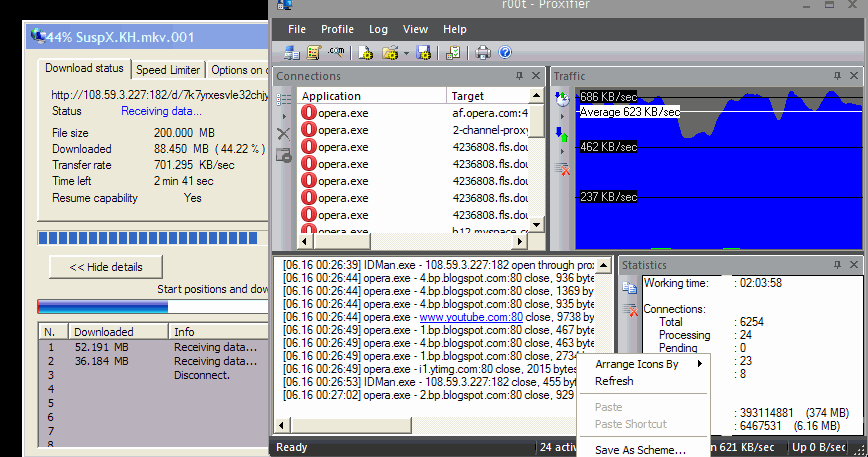Expand arrow below the Traffic clock icon
Screen dimensions: 868x457
562,116
